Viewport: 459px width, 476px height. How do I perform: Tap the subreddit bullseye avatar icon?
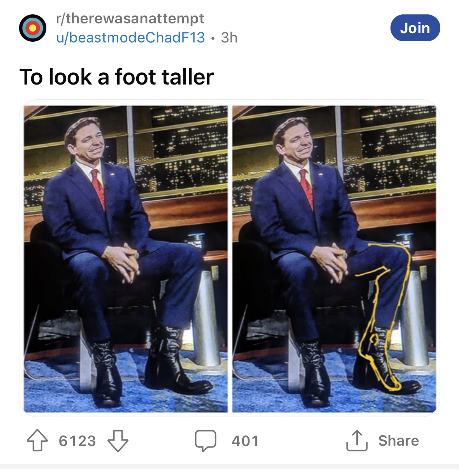[33, 28]
